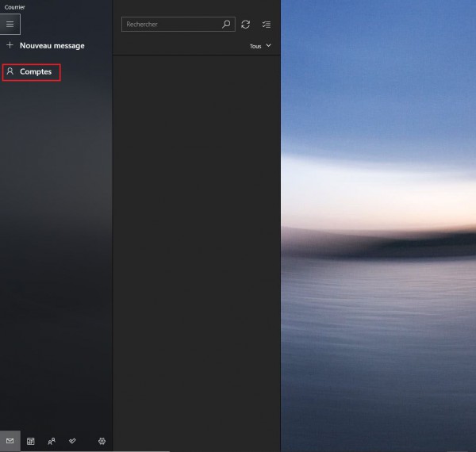Click the Nouveau message button

coord(52,46)
